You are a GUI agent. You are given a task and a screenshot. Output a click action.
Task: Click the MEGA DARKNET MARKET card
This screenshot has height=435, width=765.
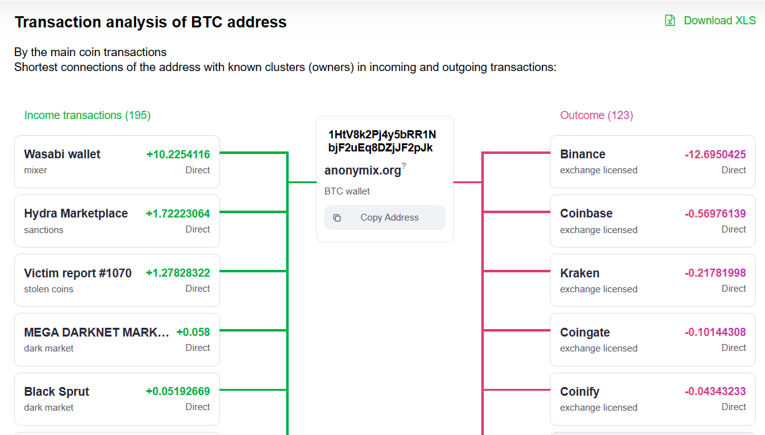[117, 340]
